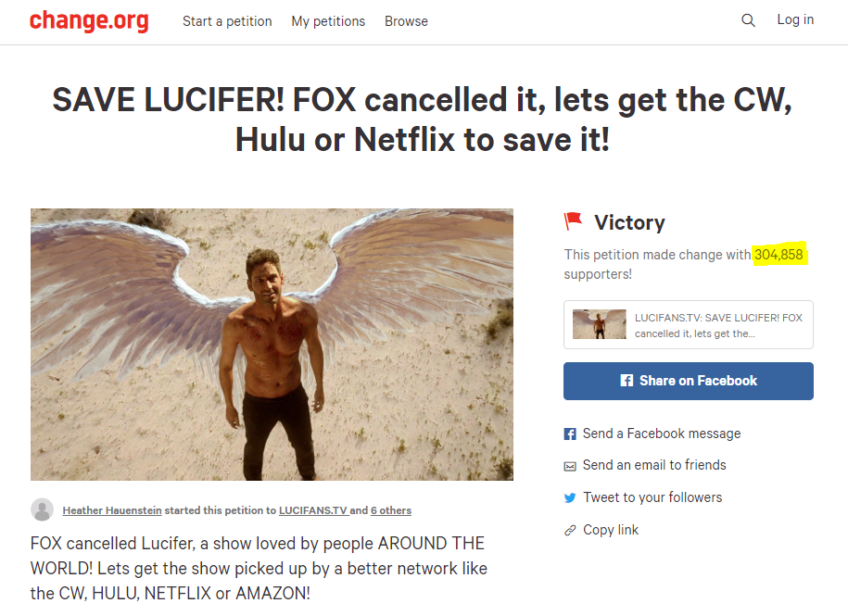Open the search magnifier icon
This screenshot has height=616, width=848.
pyautogui.click(x=748, y=20)
